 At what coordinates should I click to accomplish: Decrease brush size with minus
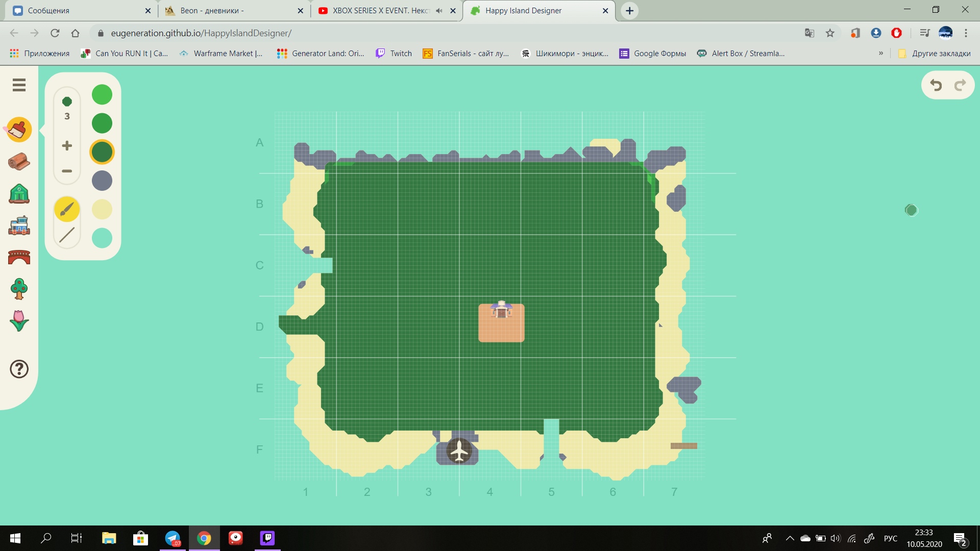coord(67,171)
